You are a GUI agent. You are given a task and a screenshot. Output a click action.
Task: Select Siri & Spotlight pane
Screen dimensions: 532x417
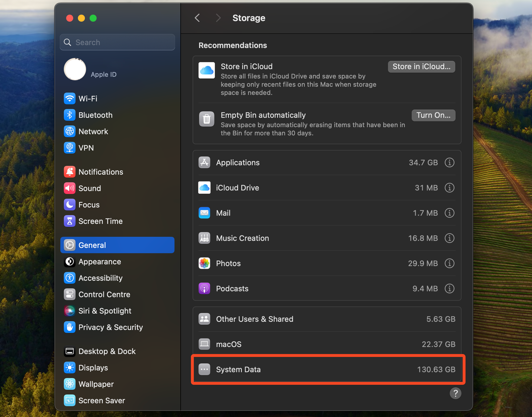click(104, 311)
